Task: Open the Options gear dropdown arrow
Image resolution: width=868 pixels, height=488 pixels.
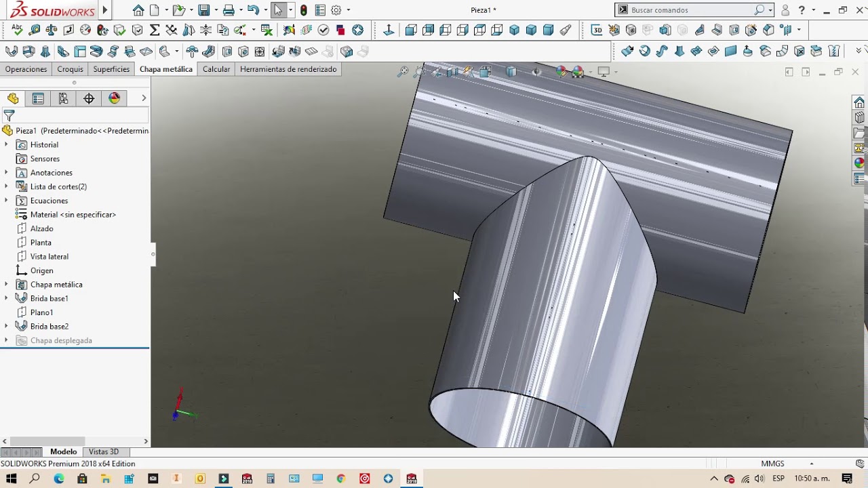Action: click(x=349, y=10)
